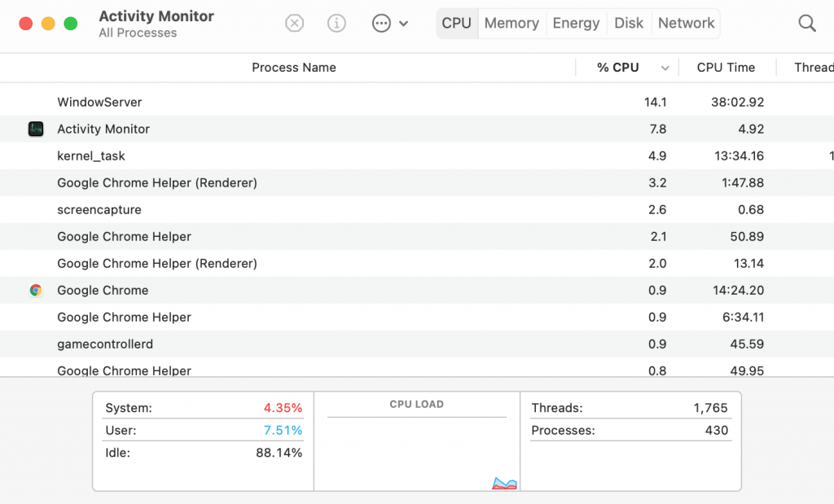
Task: Select Renderer row with CPU time 13.14
Action: (417, 263)
